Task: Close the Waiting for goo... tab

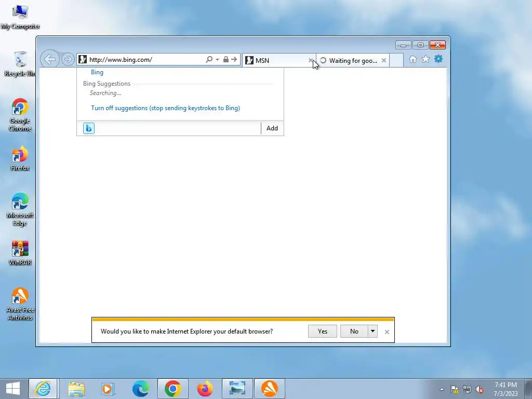Action: coord(384,60)
